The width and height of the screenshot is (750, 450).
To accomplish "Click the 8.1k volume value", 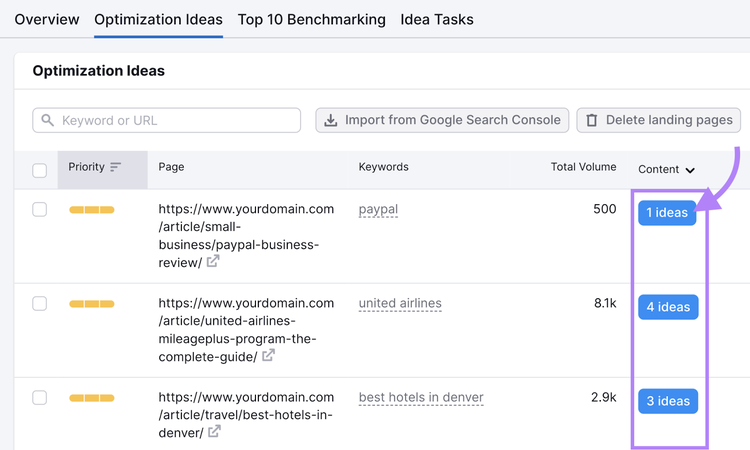I will (x=605, y=303).
